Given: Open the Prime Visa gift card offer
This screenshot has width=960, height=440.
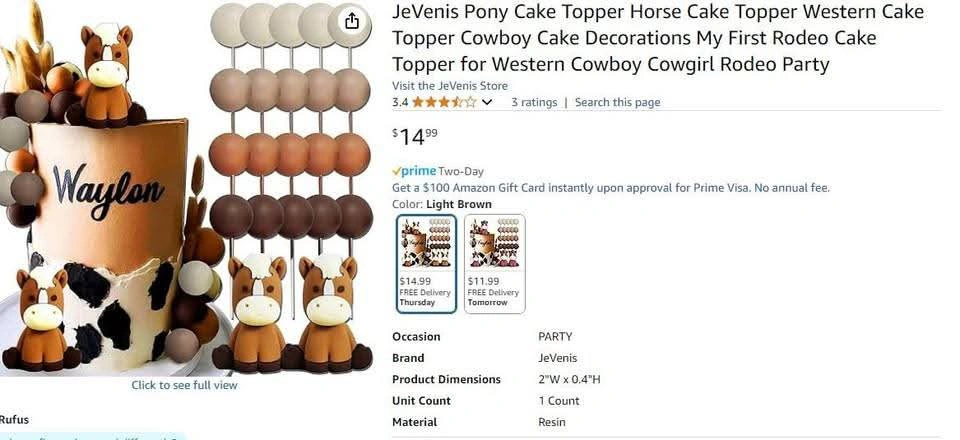Looking at the screenshot, I should [x=610, y=188].
